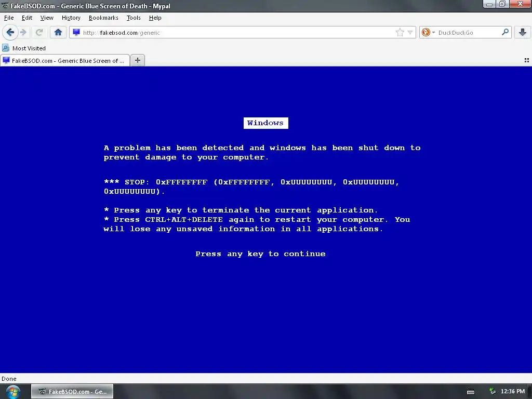Click 'A problem has been detected' text

coord(262,152)
